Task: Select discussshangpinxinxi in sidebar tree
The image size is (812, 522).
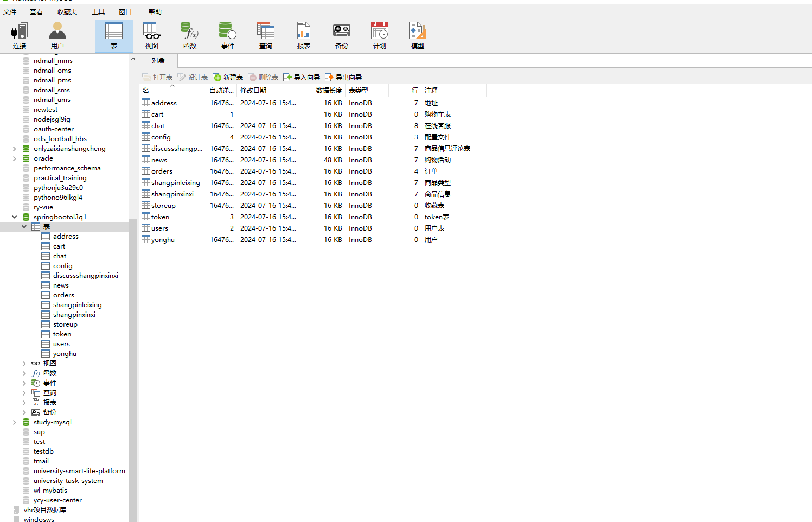Action: coord(86,276)
